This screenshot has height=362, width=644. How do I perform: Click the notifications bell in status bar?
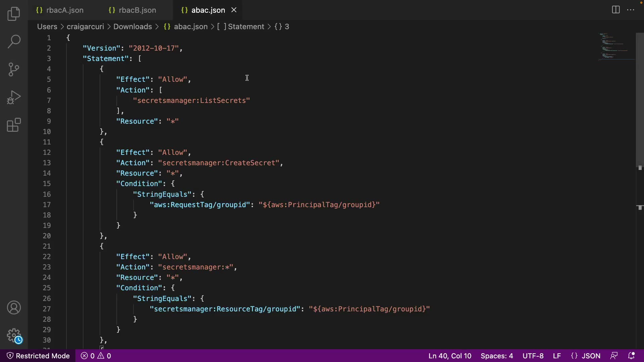pyautogui.click(x=631, y=356)
